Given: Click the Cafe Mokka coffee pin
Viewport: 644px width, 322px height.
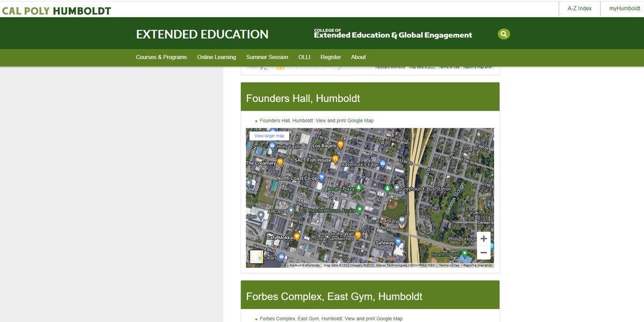Looking at the screenshot, I should [296, 236].
